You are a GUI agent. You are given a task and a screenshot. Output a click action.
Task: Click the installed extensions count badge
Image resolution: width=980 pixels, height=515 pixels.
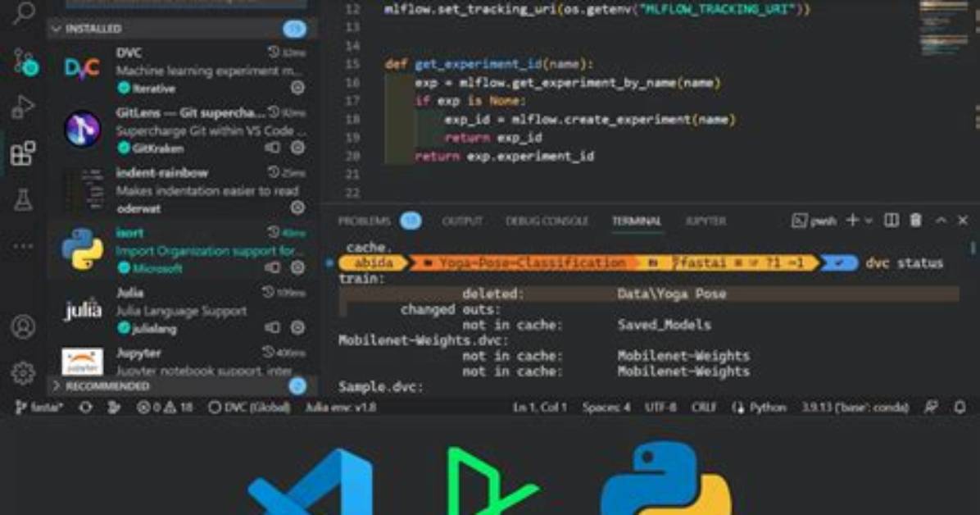click(x=294, y=29)
